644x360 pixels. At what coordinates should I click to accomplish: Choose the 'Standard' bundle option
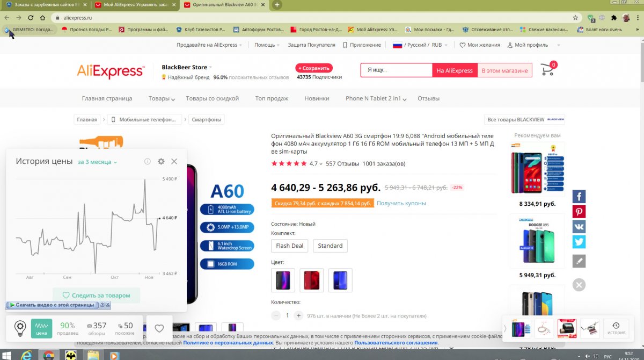[x=330, y=246]
